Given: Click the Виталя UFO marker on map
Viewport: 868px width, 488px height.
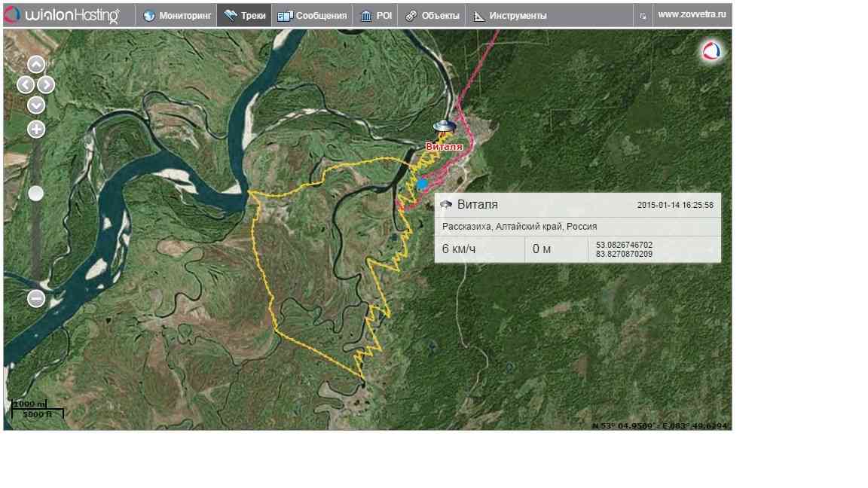Looking at the screenshot, I should (444, 127).
